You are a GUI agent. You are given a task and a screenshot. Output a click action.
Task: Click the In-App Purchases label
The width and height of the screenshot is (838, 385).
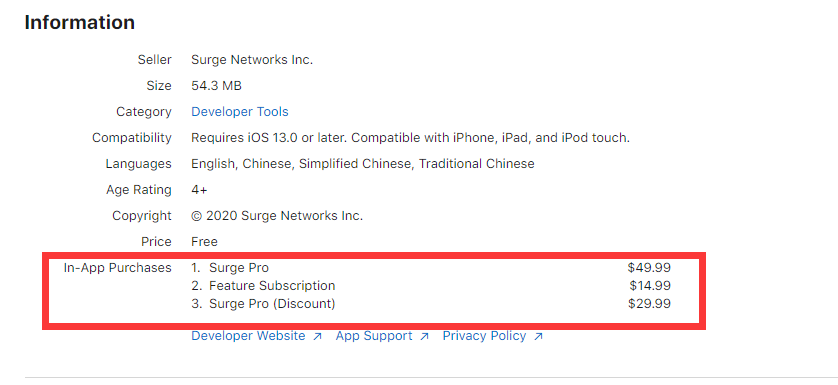click(118, 267)
